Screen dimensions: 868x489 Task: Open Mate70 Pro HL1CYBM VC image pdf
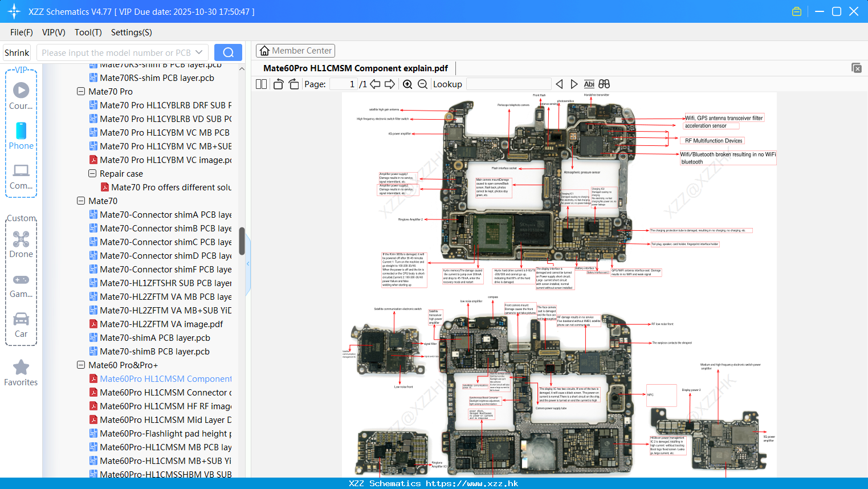[x=161, y=160]
